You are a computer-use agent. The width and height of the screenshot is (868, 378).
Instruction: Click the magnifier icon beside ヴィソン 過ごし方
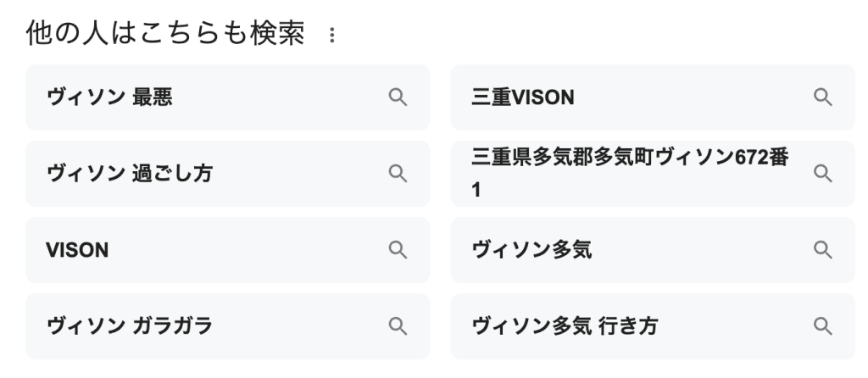[x=398, y=173]
